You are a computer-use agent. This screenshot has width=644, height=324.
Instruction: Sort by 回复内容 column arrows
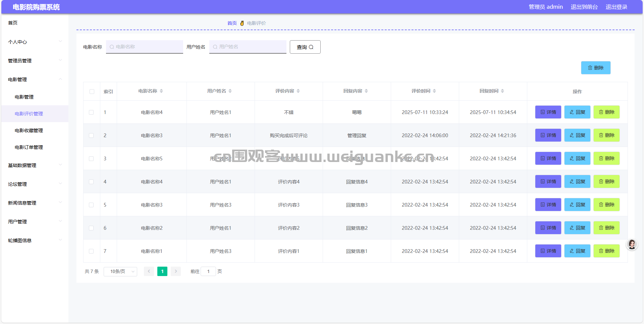tap(366, 91)
